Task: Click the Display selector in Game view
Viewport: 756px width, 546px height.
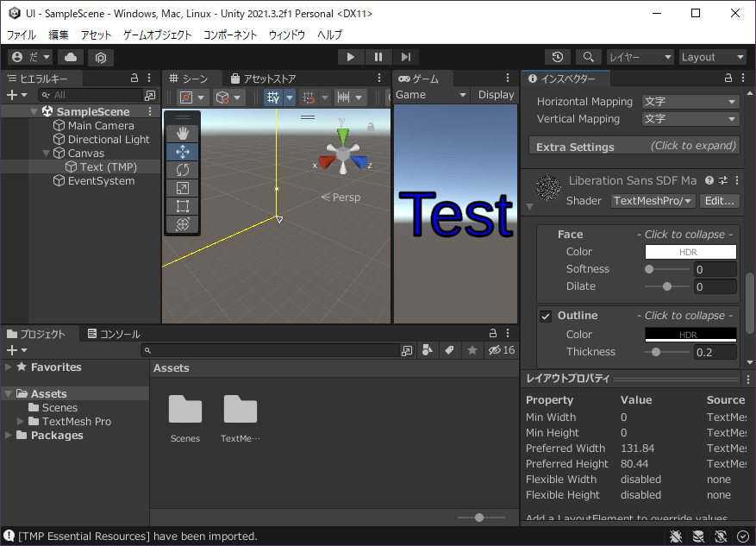Action: pos(495,95)
